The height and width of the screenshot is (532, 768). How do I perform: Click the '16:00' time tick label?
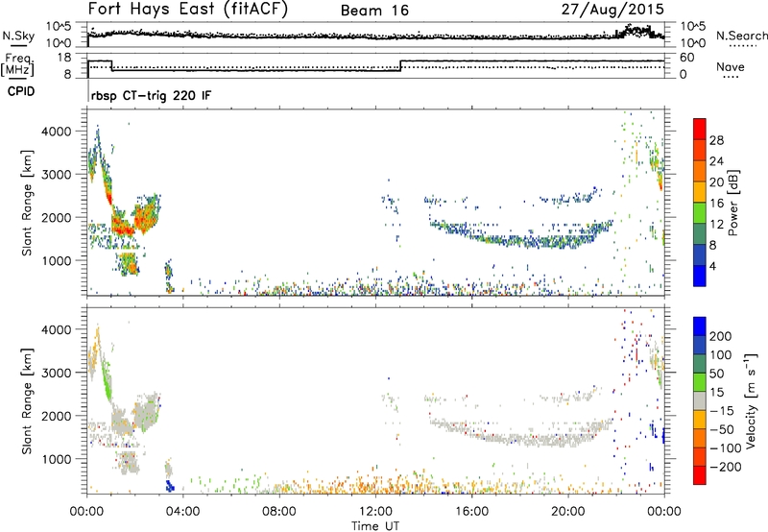click(x=471, y=512)
